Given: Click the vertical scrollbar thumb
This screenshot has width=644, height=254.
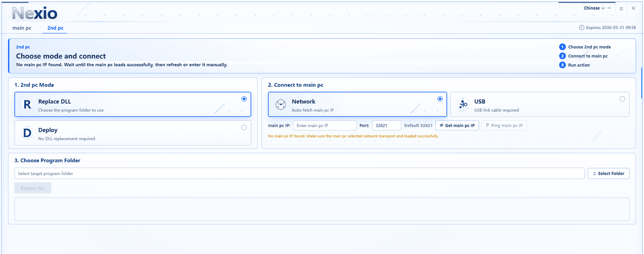Looking at the screenshot, I should pyautogui.click(x=642, y=83).
